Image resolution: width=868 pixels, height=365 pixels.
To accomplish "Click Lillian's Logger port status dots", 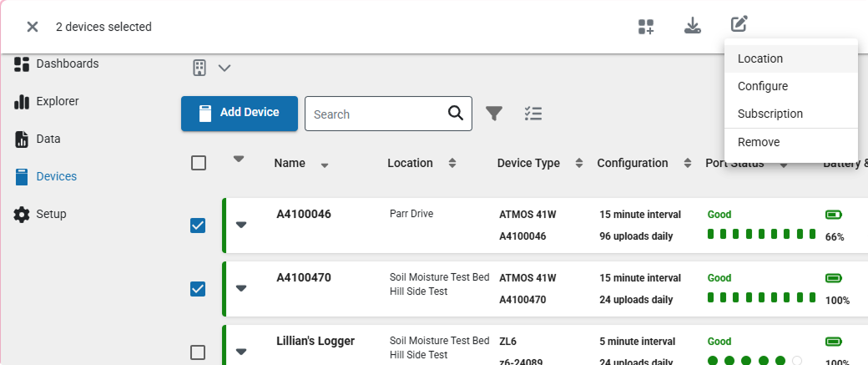I will [754, 361].
